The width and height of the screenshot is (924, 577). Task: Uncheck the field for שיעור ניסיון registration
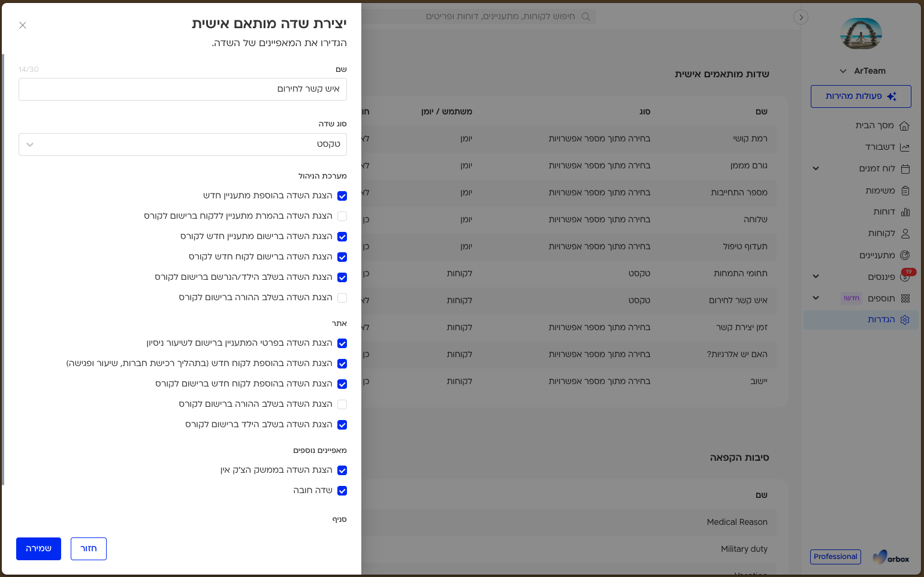342,343
